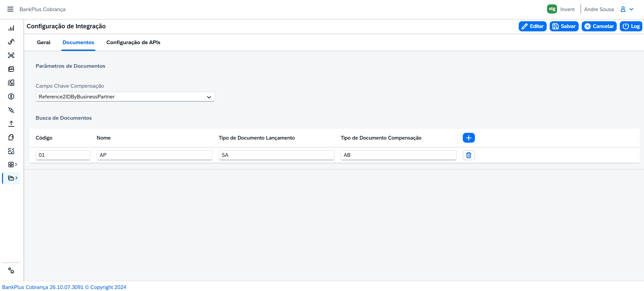Viewport: 644px width, 291px height.
Task: Expand the open folder sidebar menu
Action: coord(12,178)
